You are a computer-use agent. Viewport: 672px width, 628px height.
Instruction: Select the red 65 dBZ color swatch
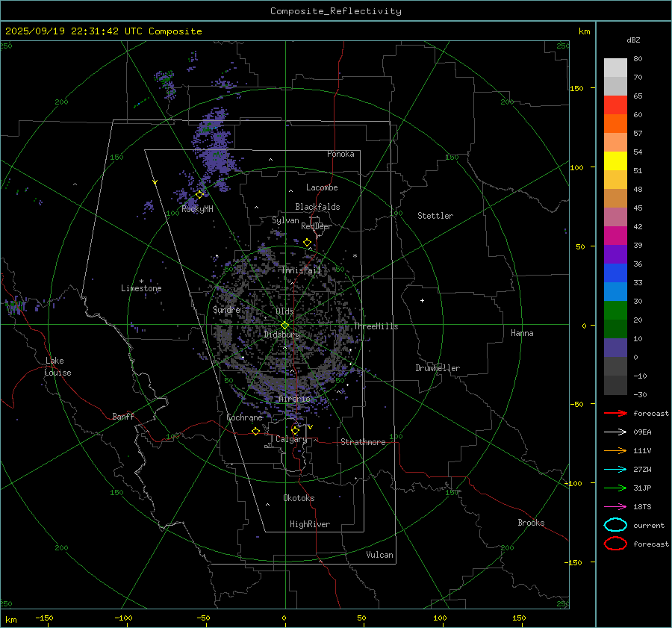(615, 105)
